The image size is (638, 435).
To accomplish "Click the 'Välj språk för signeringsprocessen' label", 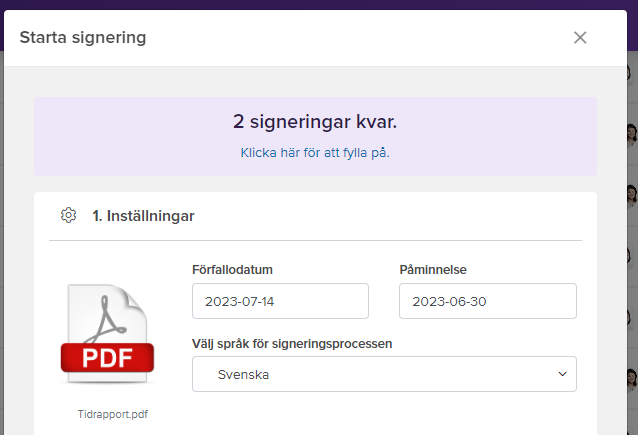I will pyautogui.click(x=292, y=344).
